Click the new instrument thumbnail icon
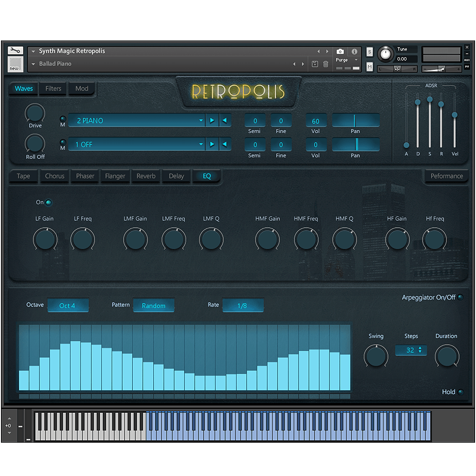 click(15, 64)
